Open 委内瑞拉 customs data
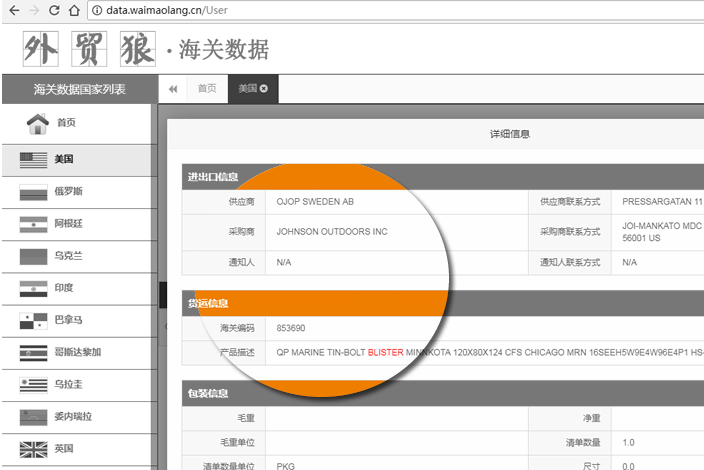Screen dimensions: 704x470 coord(73,416)
